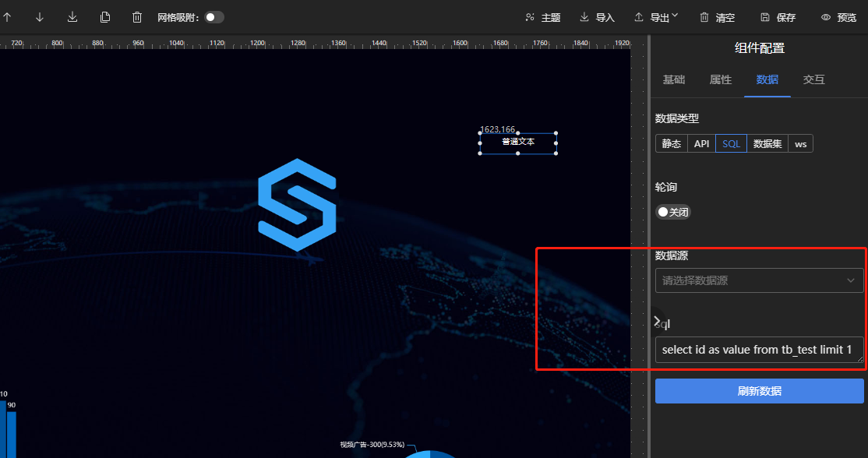The image size is (868, 458).
Task: Click the 导入 import button
Action: click(597, 17)
